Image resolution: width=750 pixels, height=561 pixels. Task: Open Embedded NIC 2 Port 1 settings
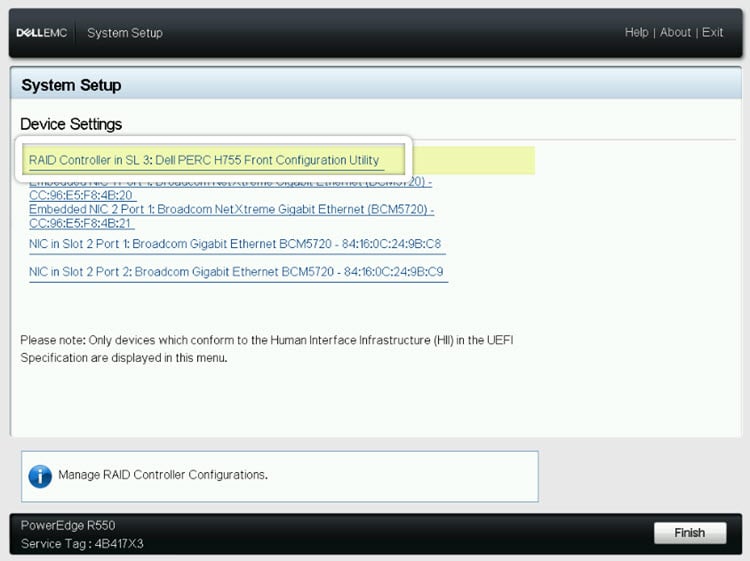pyautogui.click(x=232, y=216)
